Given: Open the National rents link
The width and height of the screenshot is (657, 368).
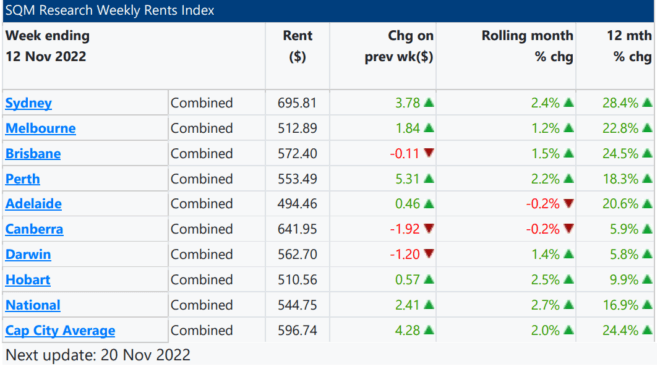Looking at the screenshot, I should click(33, 305).
